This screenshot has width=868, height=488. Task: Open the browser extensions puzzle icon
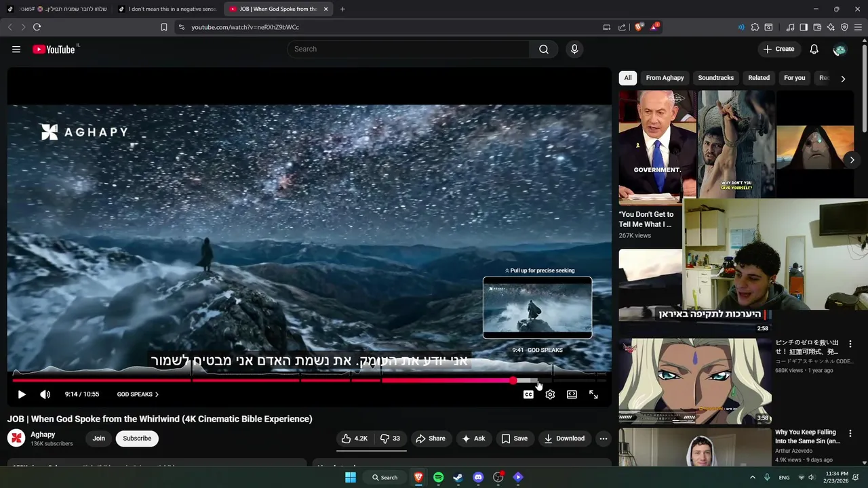pyautogui.click(x=755, y=27)
